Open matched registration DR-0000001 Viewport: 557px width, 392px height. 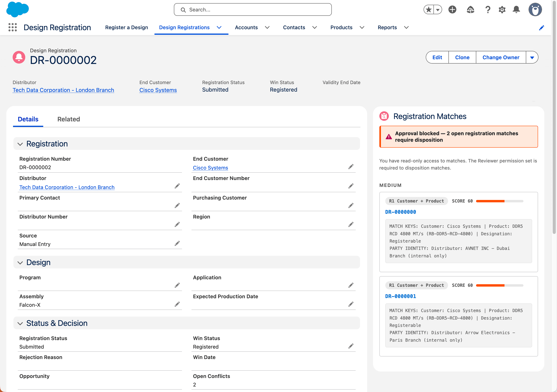tap(400, 296)
